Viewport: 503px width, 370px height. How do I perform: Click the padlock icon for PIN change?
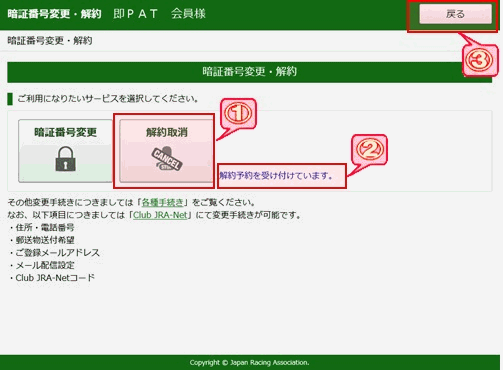click(65, 159)
